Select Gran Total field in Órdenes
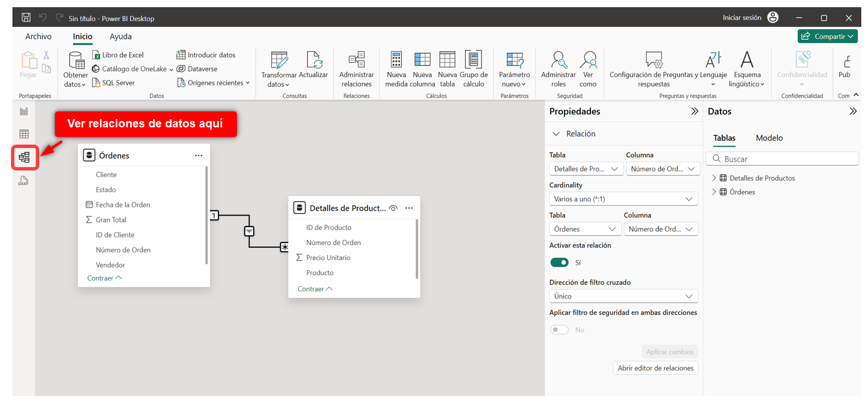 coord(111,220)
